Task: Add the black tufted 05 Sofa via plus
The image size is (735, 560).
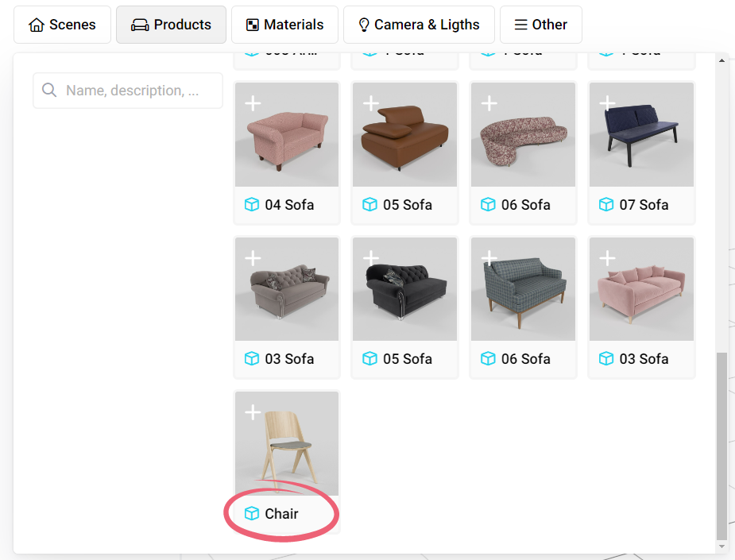Action: coord(371,258)
